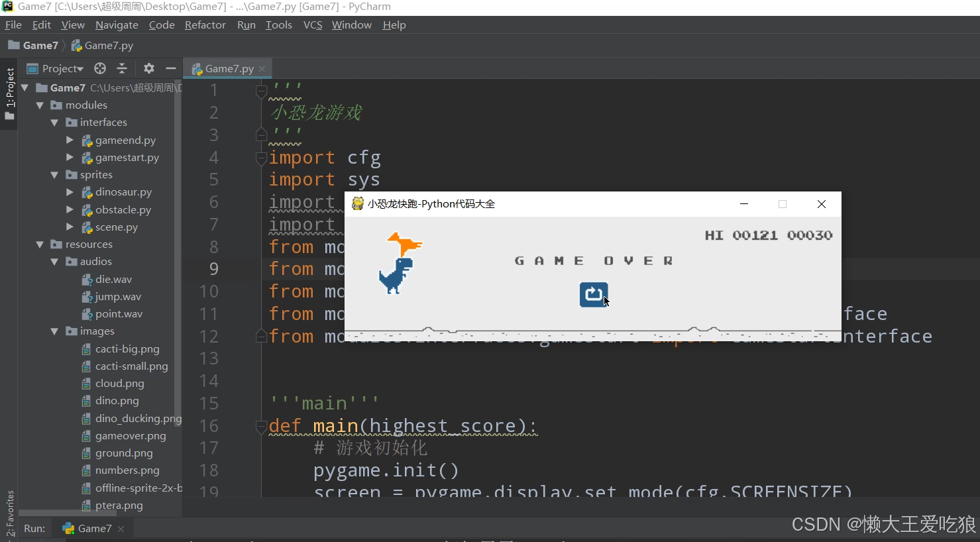This screenshot has width=980, height=542.
Task: Minimize the dinosaur game window
Action: 744,204
